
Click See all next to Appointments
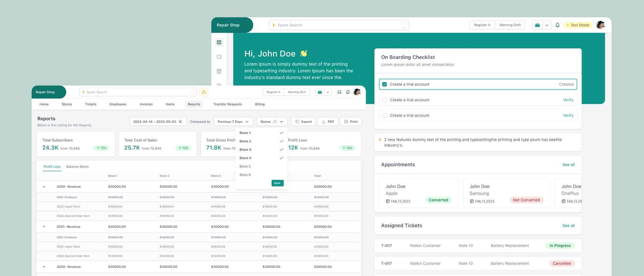click(x=568, y=165)
